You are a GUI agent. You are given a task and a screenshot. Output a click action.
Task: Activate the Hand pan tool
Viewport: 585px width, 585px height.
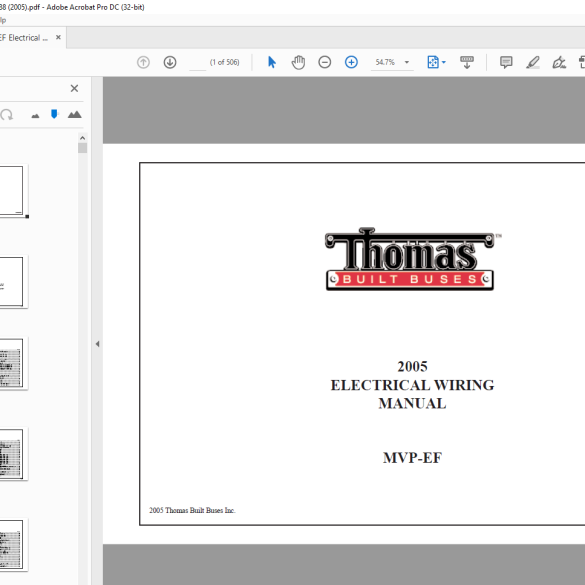298,62
